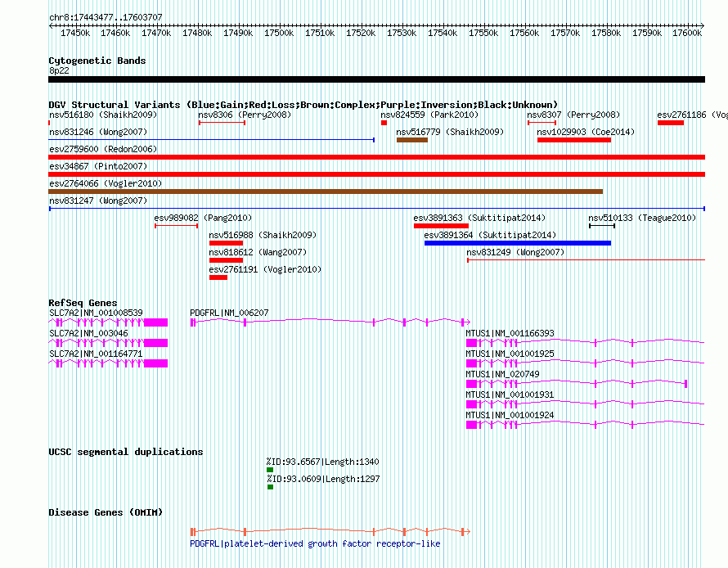Click the SLC7A2 NM_001008539 transcript glyph
728x568 pixels.
(108, 322)
